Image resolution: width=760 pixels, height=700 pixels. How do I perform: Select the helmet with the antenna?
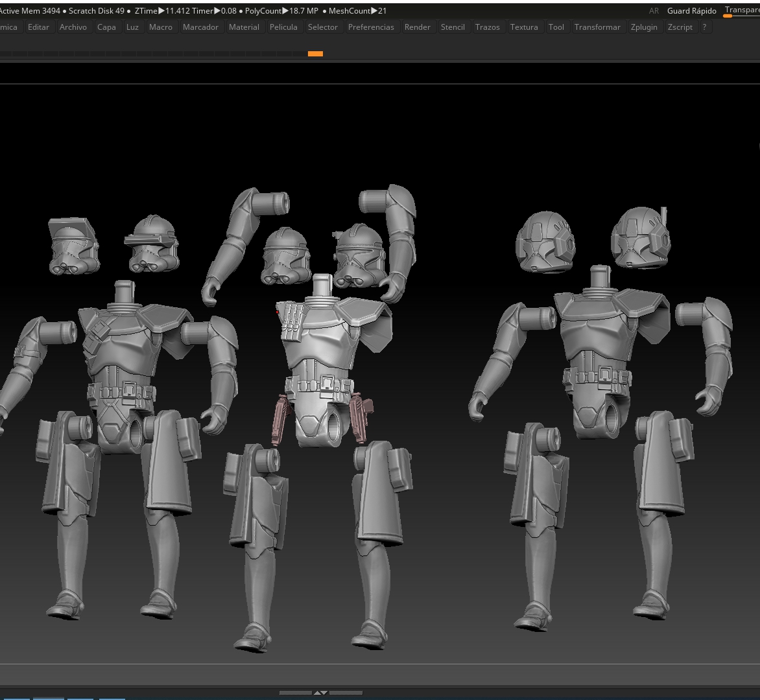[x=641, y=237]
